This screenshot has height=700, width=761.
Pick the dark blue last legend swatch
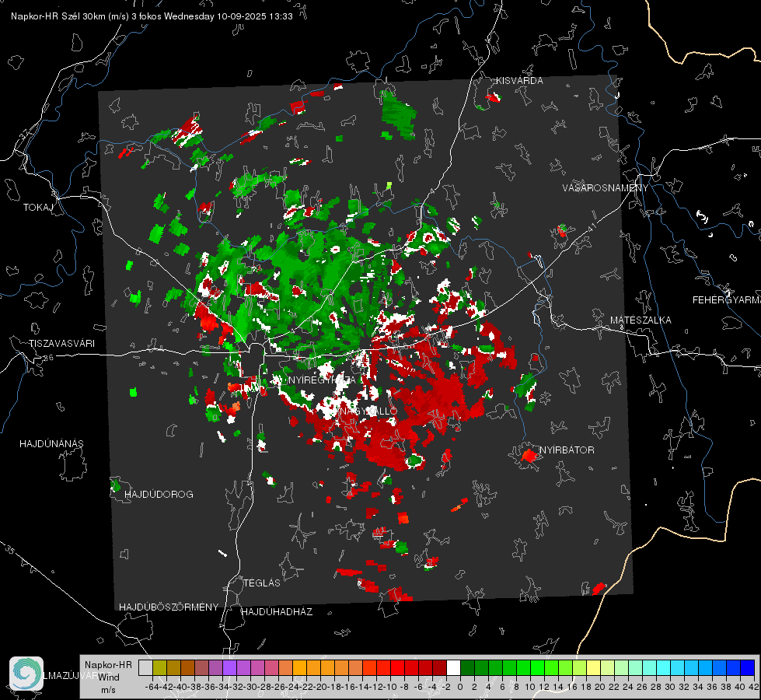click(748, 667)
